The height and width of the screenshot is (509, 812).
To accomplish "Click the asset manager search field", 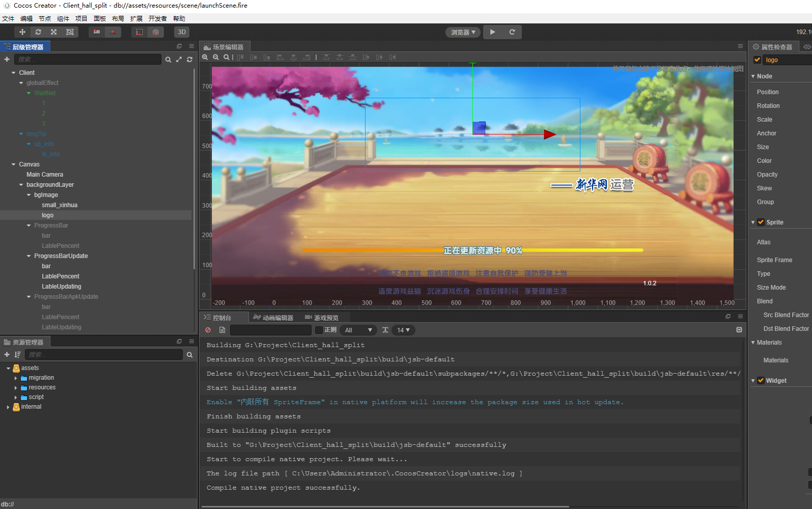I will point(104,355).
